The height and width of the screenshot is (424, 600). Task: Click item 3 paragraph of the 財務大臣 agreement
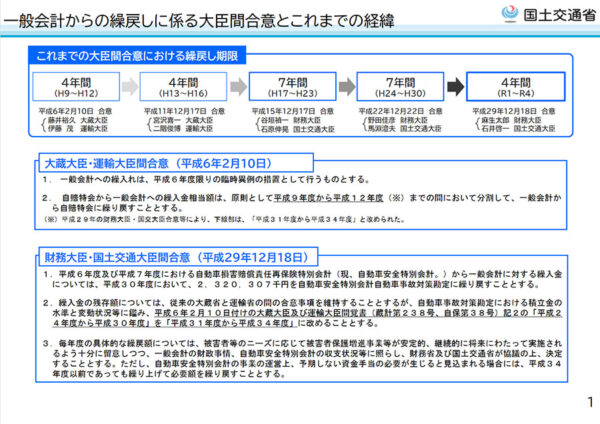(300, 357)
